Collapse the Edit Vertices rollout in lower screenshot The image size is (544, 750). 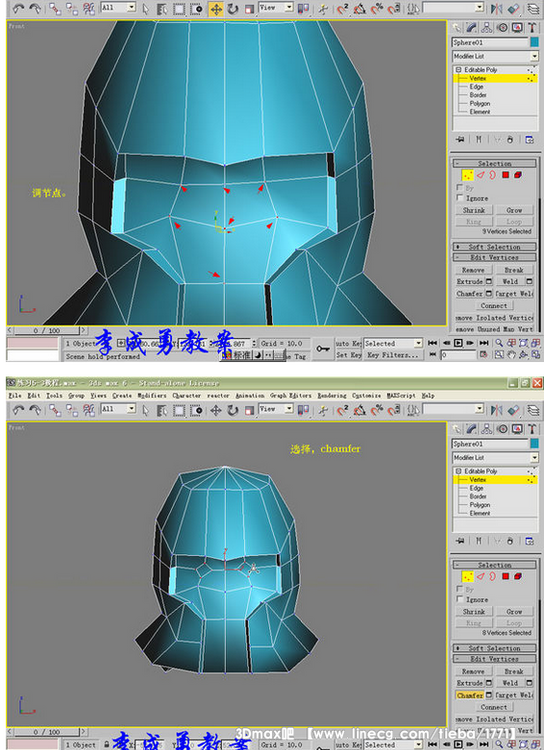point(494,659)
